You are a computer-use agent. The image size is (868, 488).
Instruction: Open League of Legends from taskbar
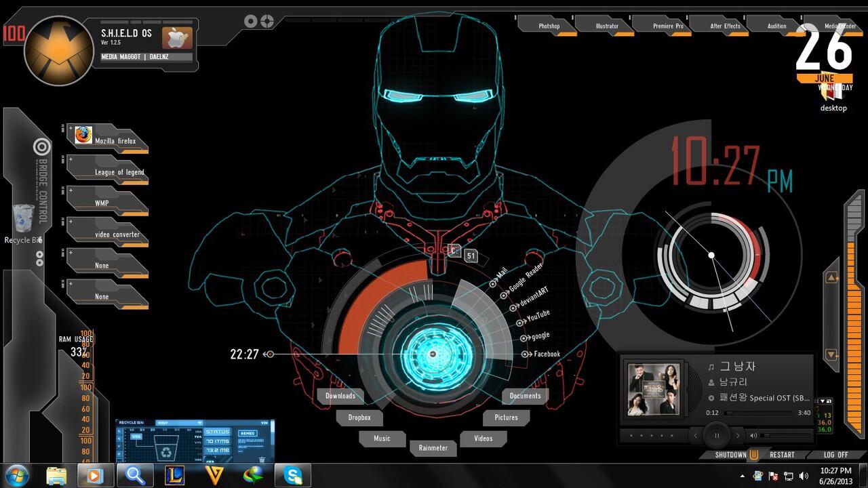174,476
